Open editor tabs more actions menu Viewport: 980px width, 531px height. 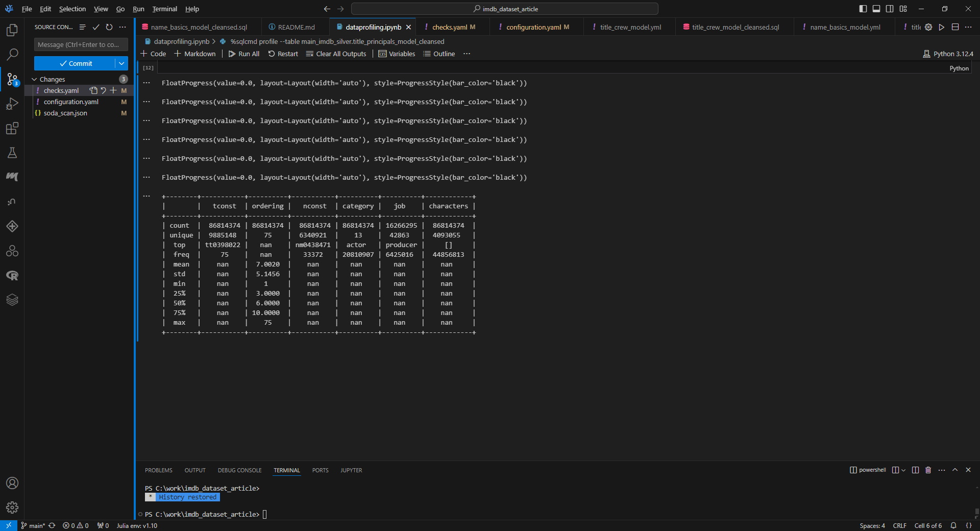point(968,27)
